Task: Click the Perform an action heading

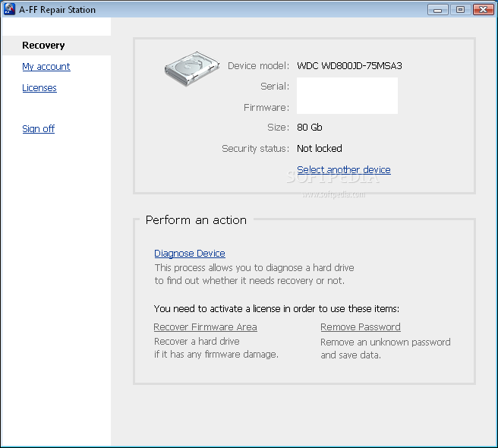Action: click(196, 220)
